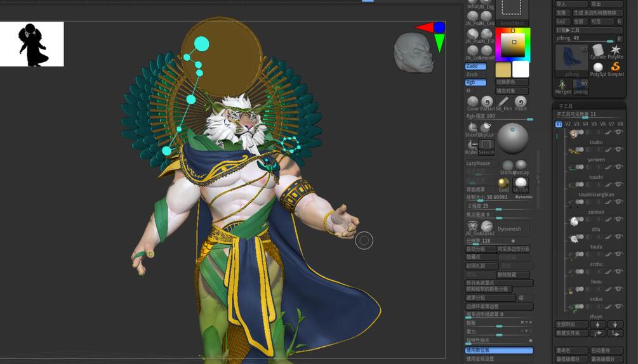
Task: Toggle the Zsub mode
Action: [x=475, y=74]
